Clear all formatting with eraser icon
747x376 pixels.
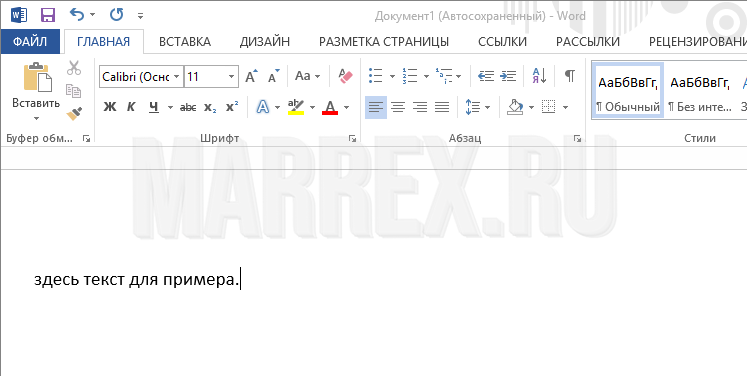tap(345, 76)
